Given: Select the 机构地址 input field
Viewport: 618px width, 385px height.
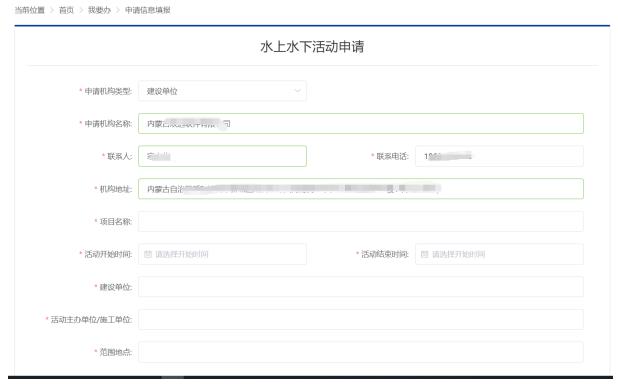Looking at the screenshot, I should 361,189.
